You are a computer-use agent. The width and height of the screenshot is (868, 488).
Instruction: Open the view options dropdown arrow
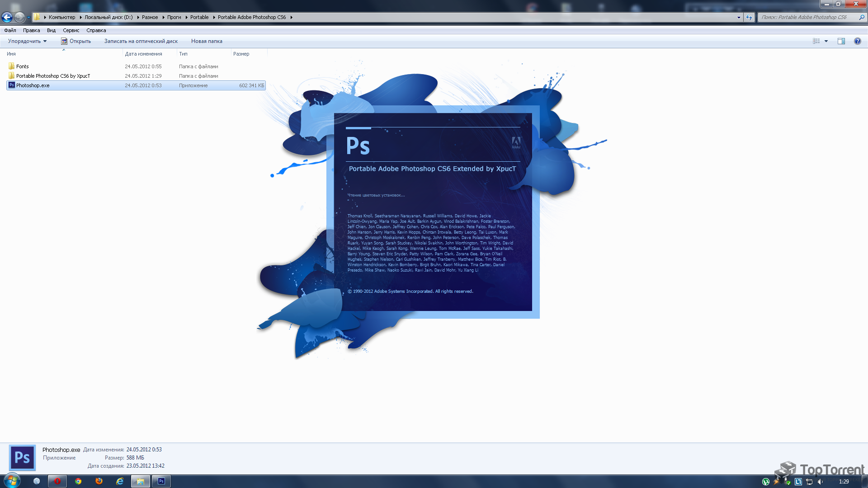tap(826, 41)
